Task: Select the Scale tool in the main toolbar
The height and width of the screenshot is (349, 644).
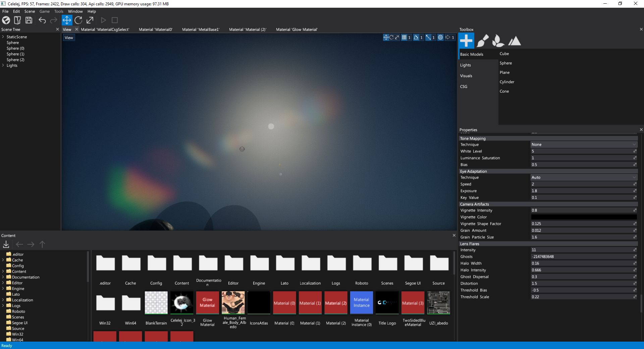Action: coord(90,20)
